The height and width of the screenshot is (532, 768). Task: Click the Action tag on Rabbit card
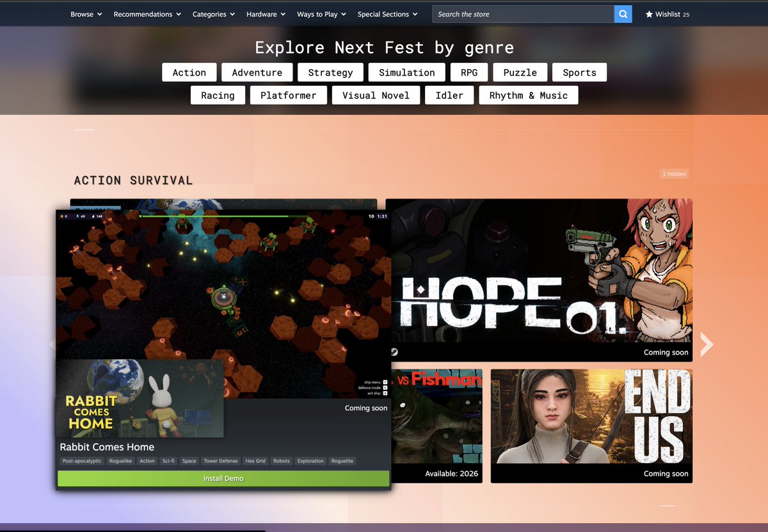coord(147,461)
